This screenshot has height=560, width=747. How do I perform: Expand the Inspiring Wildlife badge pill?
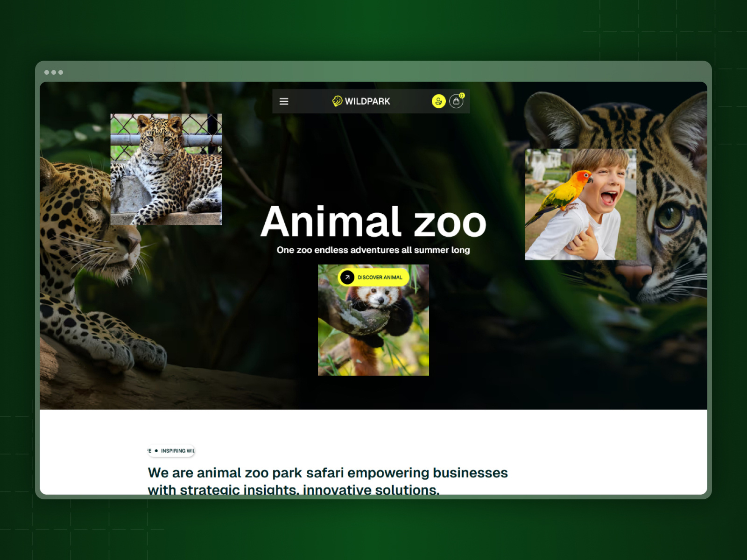point(171,451)
